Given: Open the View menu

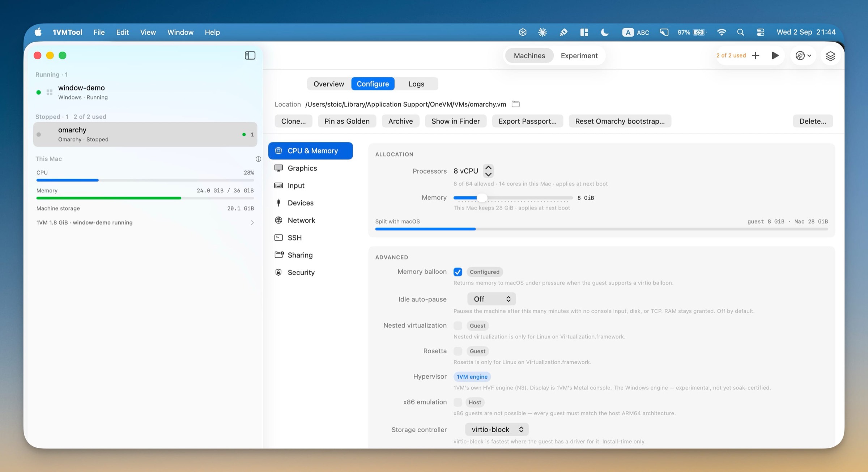Looking at the screenshot, I should pyautogui.click(x=148, y=32).
